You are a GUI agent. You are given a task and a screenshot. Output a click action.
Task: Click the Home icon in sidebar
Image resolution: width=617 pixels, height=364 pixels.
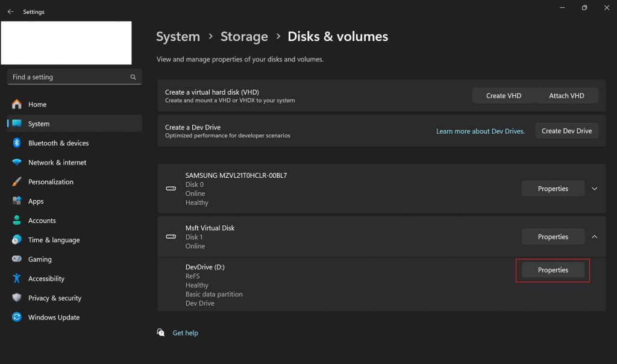click(x=17, y=104)
